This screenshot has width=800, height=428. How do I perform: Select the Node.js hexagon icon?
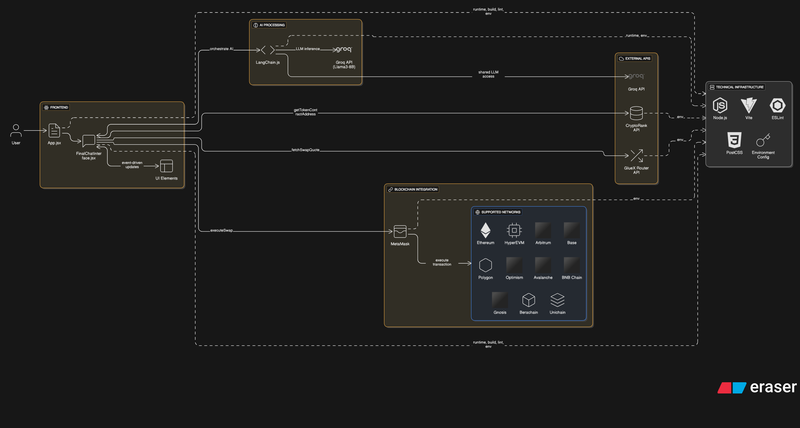coord(718,105)
